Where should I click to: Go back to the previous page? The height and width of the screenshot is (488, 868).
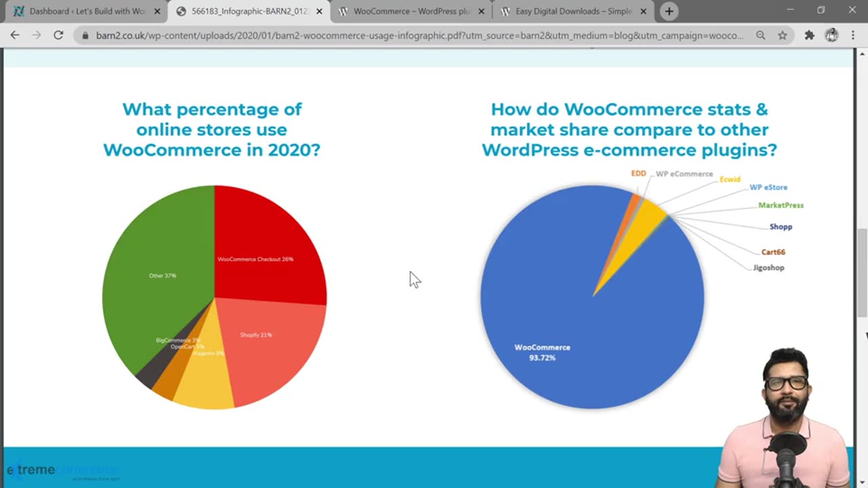[x=15, y=35]
